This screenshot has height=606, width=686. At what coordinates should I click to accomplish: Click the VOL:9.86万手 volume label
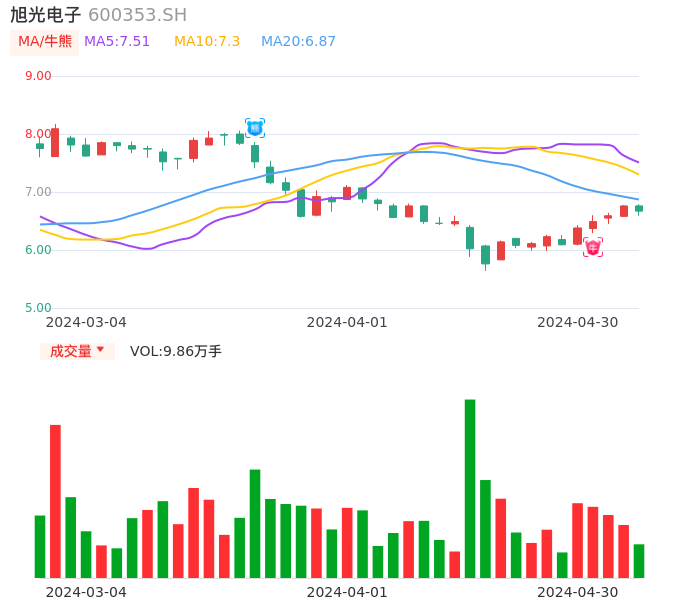tap(176, 351)
